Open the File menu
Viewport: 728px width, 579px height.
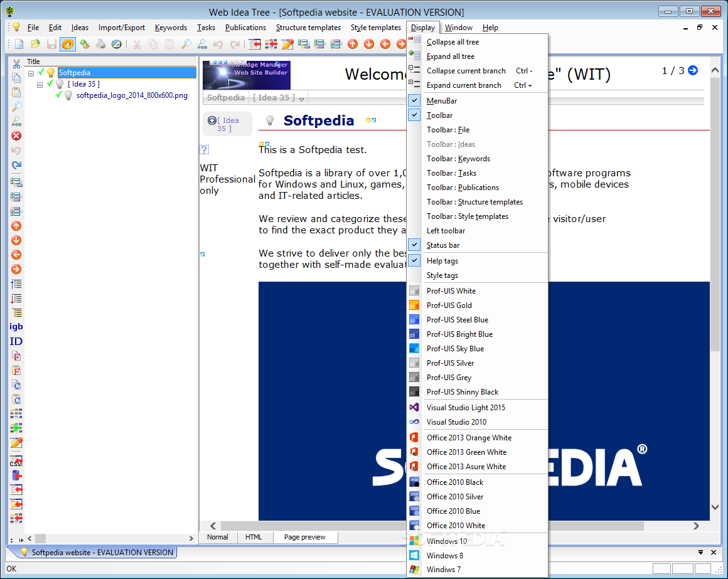coord(33,28)
